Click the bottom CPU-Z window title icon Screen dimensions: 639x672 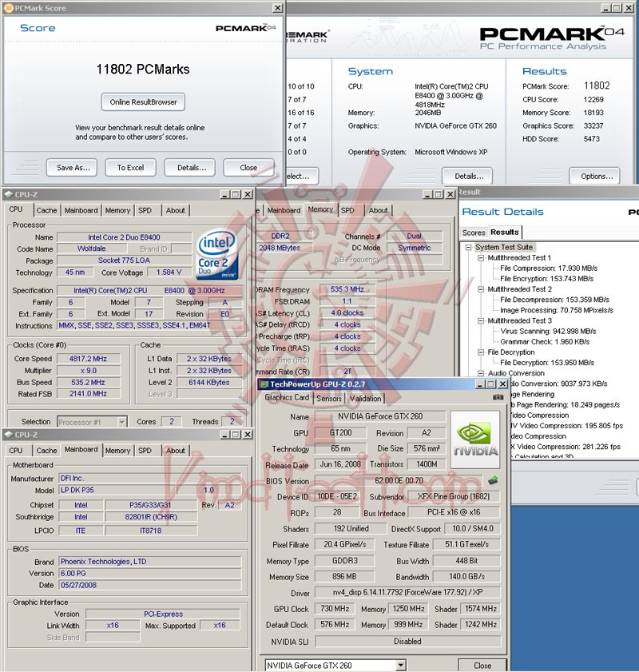click(x=9, y=435)
